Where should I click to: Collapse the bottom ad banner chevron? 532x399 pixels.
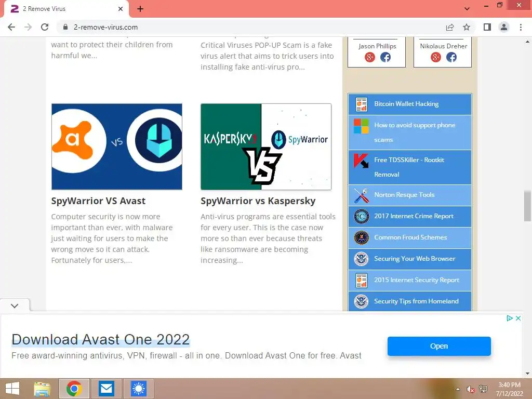(x=15, y=305)
